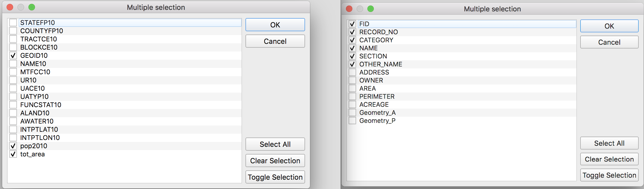
Task: Check the ADDRESS field checkbox
Action: pyautogui.click(x=352, y=72)
